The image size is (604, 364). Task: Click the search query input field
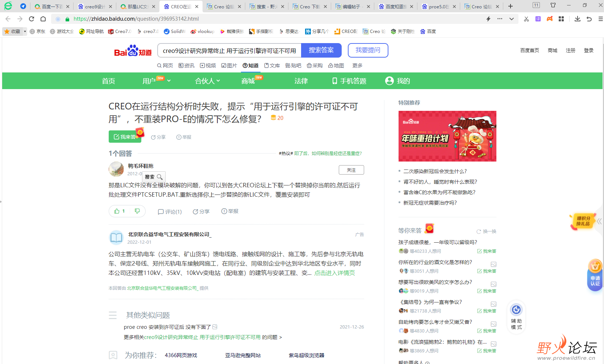click(x=229, y=50)
